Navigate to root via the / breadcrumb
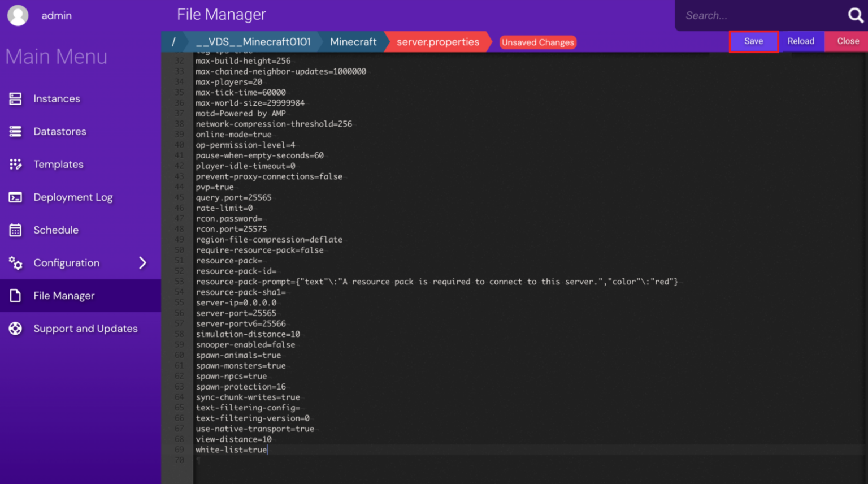 pos(174,41)
